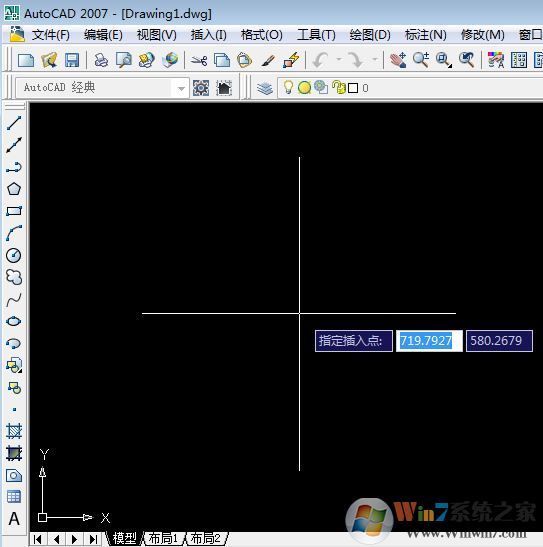Select the Revision Cloud tool
Image resolution: width=543 pixels, height=547 pixels.
14,277
